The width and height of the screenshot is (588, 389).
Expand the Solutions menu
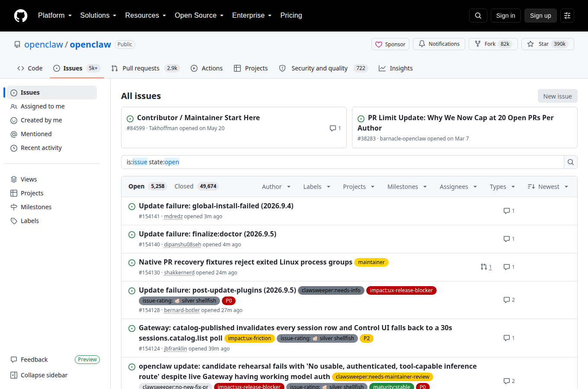[x=98, y=16]
